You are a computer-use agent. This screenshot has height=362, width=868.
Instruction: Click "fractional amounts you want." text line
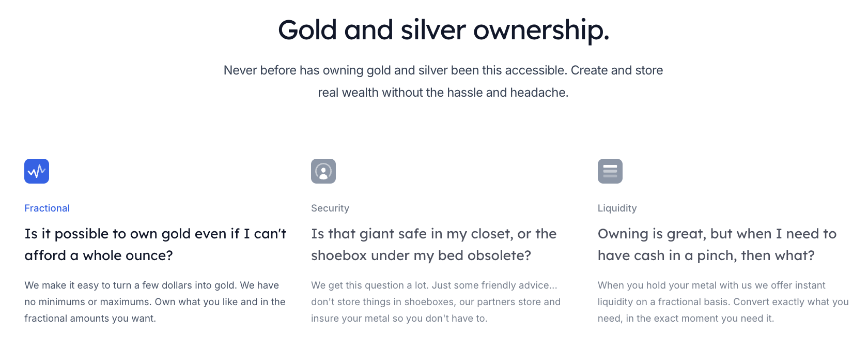click(x=90, y=319)
